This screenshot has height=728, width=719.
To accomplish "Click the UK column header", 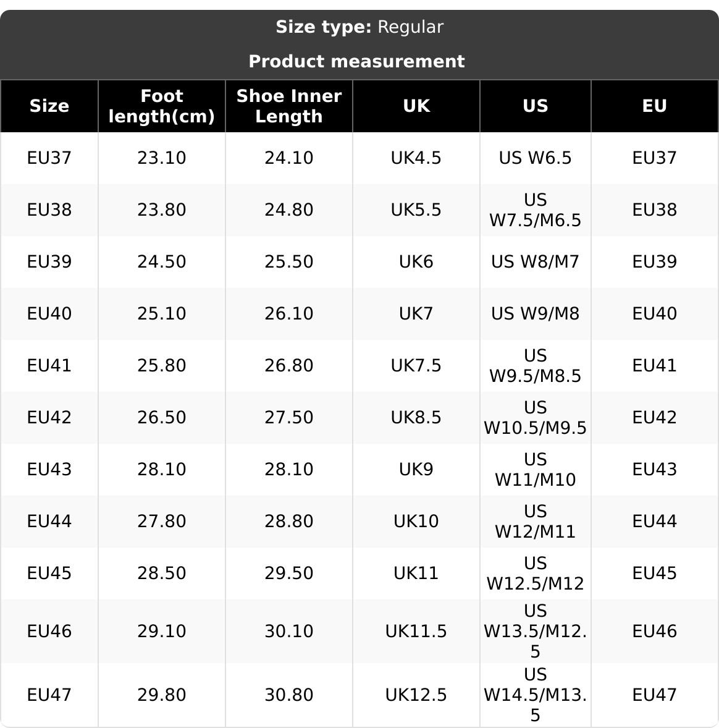I will coord(416,106).
